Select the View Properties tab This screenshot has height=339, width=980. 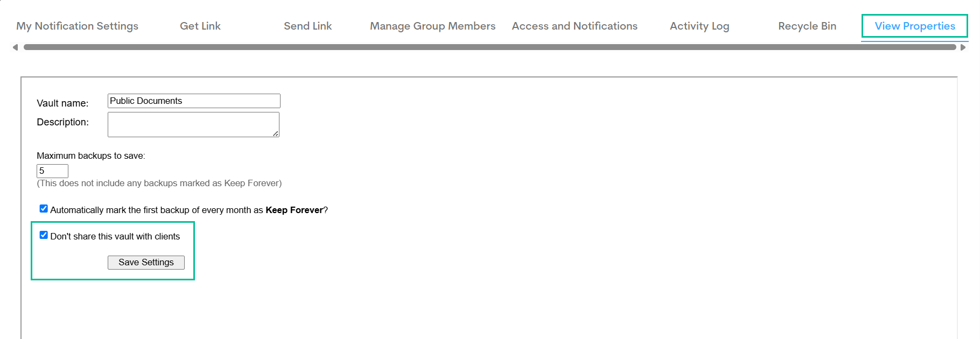tap(914, 26)
